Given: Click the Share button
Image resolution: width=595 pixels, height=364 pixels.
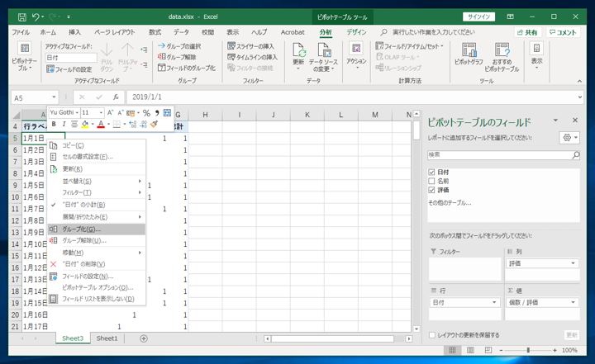Looking at the screenshot, I should (x=527, y=33).
